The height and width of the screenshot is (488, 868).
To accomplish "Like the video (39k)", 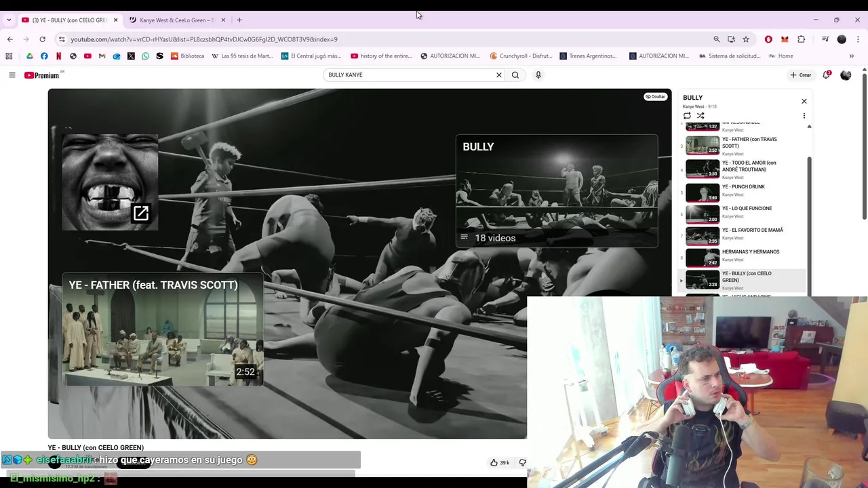I will tap(500, 462).
